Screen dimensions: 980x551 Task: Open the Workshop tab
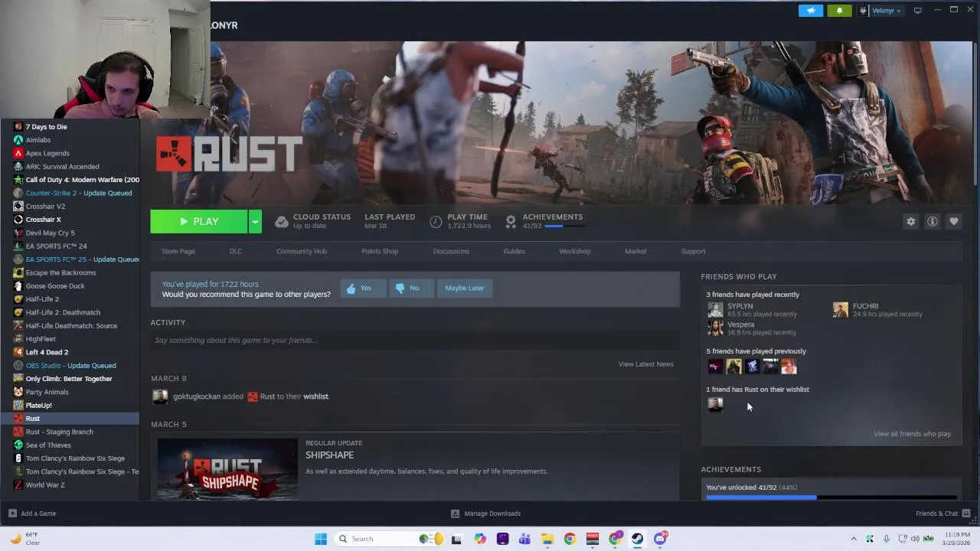575,251
